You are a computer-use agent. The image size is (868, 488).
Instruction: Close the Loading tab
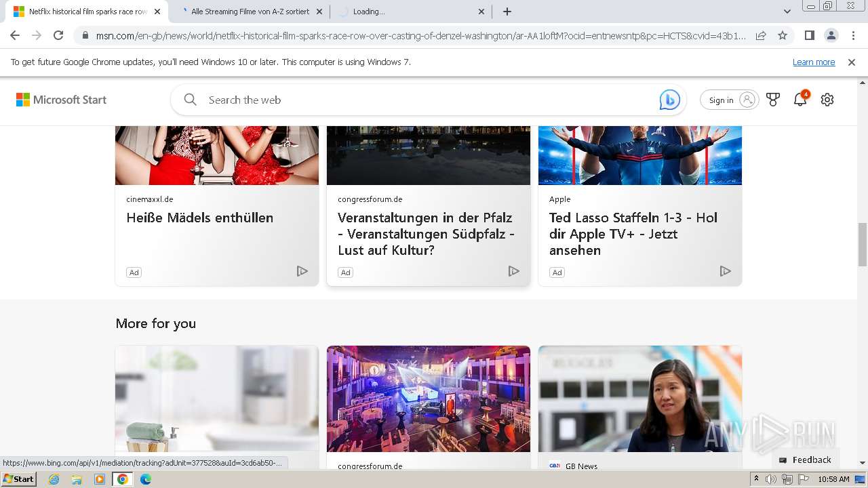[x=481, y=12]
